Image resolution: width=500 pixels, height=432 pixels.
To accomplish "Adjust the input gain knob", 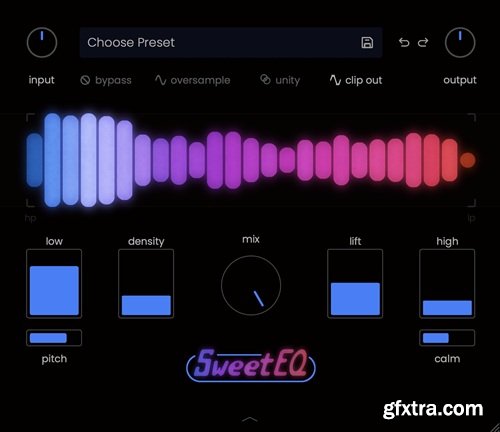I will (x=42, y=43).
